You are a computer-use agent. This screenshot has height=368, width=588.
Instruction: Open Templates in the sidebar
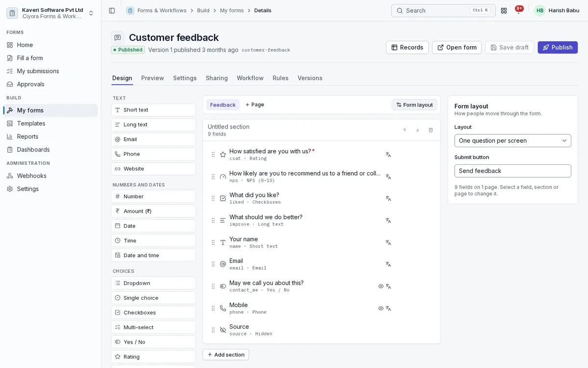(x=50, y=124)
